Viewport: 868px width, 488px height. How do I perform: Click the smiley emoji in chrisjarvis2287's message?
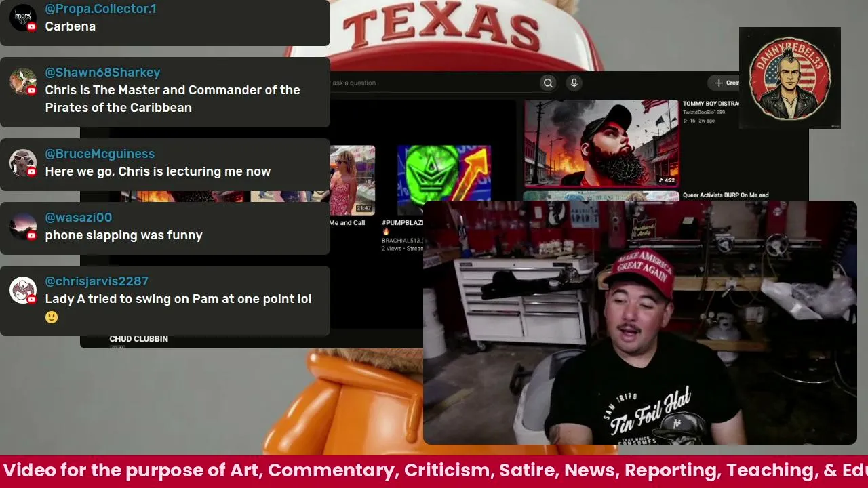point(52,317)
